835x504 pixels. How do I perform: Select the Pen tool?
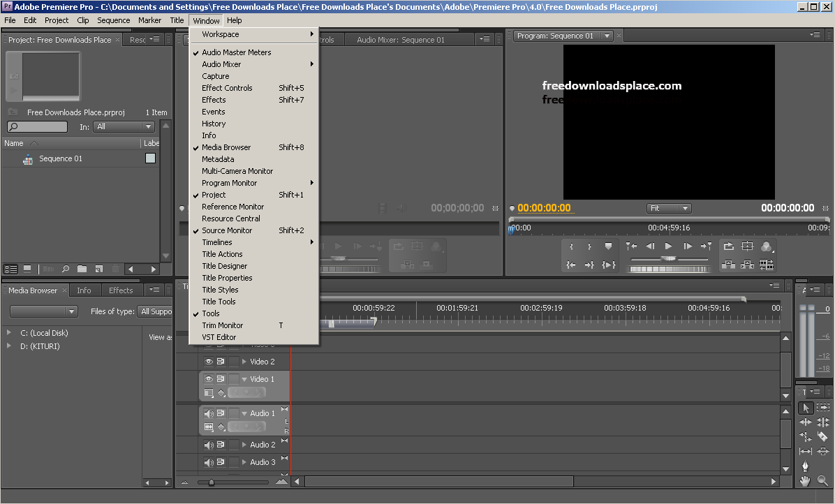click(805, 466)
